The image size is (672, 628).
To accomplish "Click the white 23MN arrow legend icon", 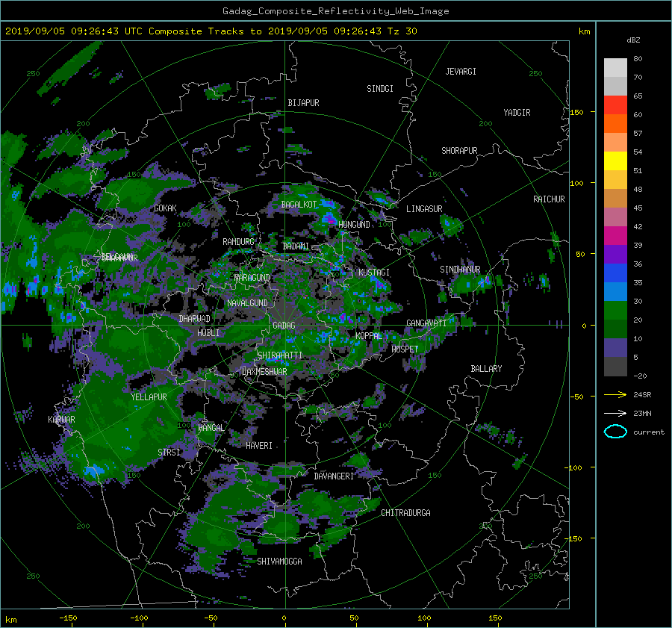I will [615, 413].
